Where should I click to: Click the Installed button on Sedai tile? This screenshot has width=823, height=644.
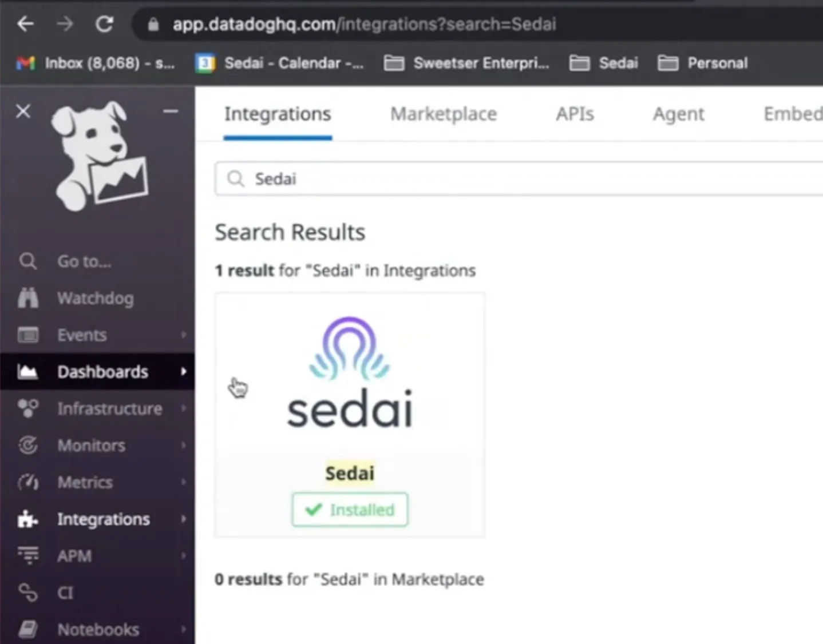pos(350,510)
